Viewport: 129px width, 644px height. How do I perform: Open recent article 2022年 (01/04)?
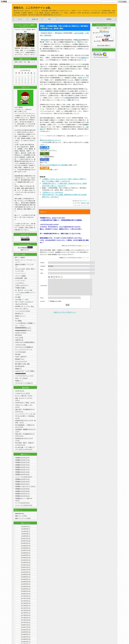(x=20, y=391)
